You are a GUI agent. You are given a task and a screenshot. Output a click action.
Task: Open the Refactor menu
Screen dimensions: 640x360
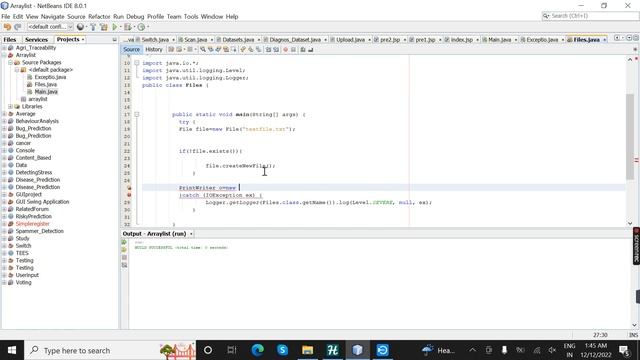pos(99,17)
